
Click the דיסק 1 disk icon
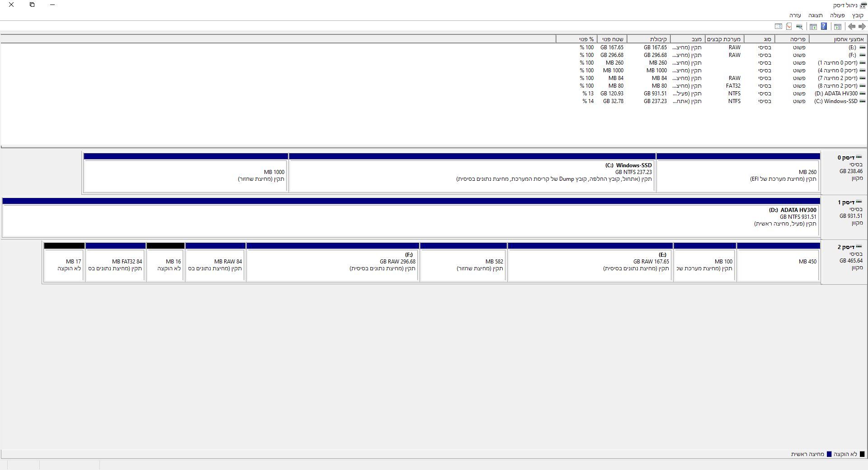(x=859, y=202)
